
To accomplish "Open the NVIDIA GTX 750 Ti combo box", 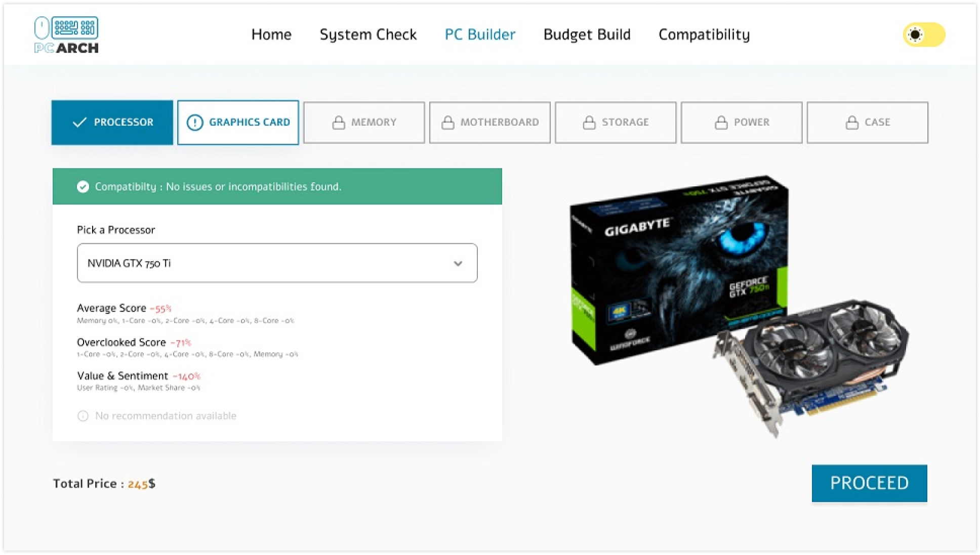I will click(x=263, y=263).
